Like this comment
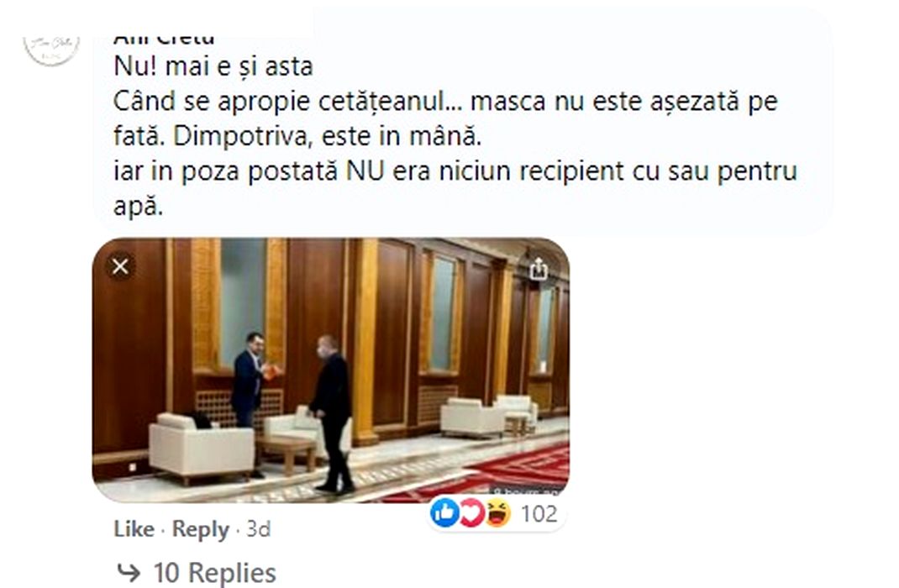Viewport: 899px width, 588px height. point(134,529)
